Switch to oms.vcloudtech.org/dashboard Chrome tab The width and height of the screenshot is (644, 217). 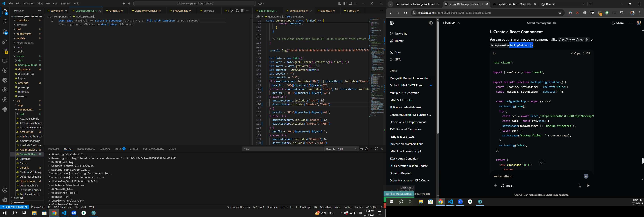click(417, 4)
